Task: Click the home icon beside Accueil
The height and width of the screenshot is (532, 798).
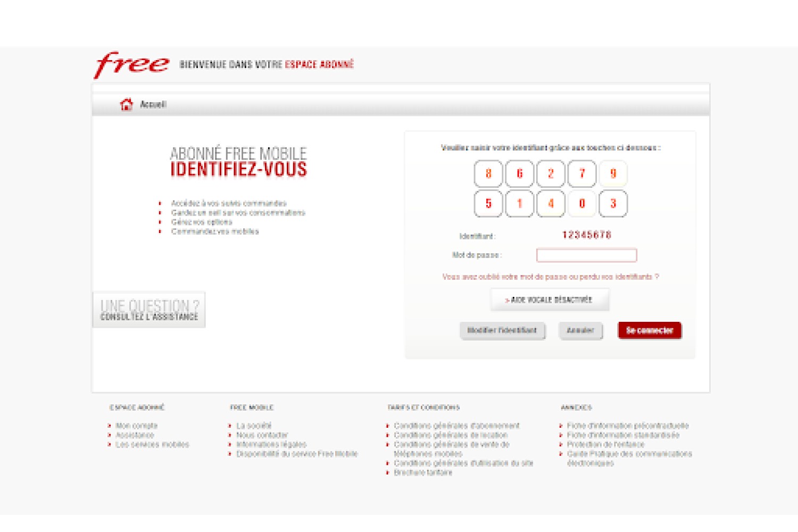Action: pyautogui.click(x=126, y=104)
